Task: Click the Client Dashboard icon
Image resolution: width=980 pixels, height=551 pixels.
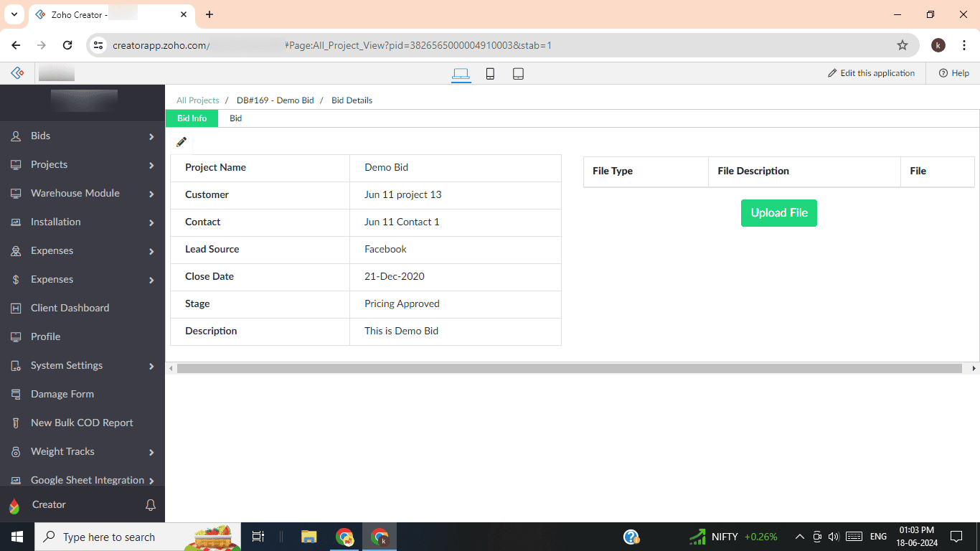Action: tap(15, 308)
